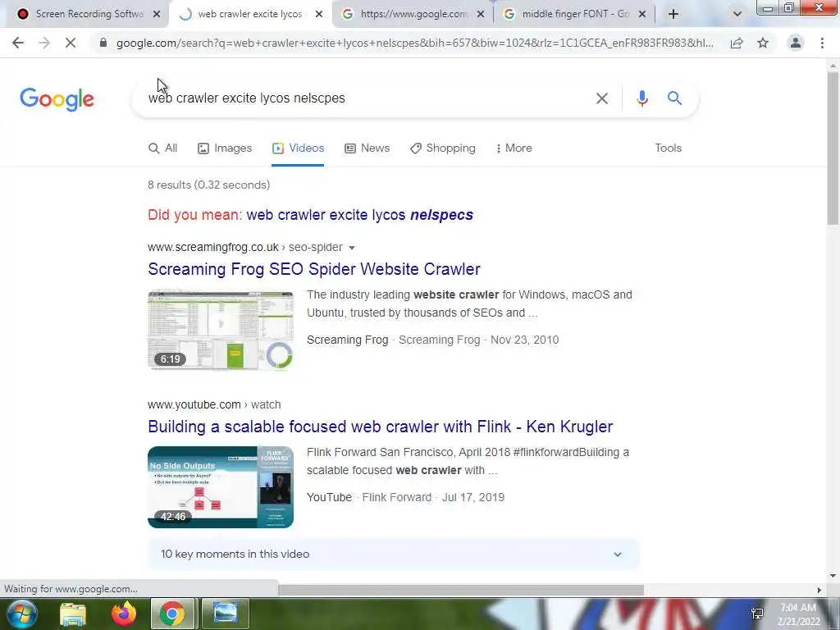Share this page icon

click(x=737, y=43)
